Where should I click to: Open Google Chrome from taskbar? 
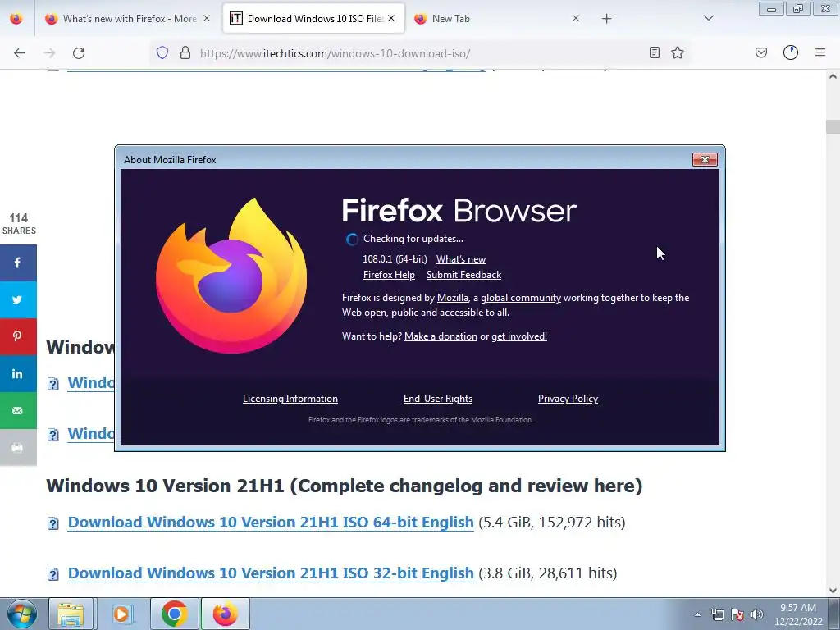pyautogui.click(x=174, y=614)
